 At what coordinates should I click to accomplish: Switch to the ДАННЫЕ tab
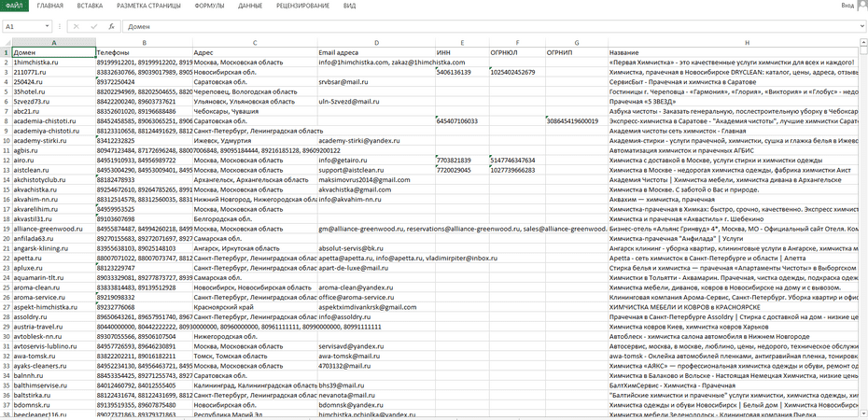tap(249, 6)
